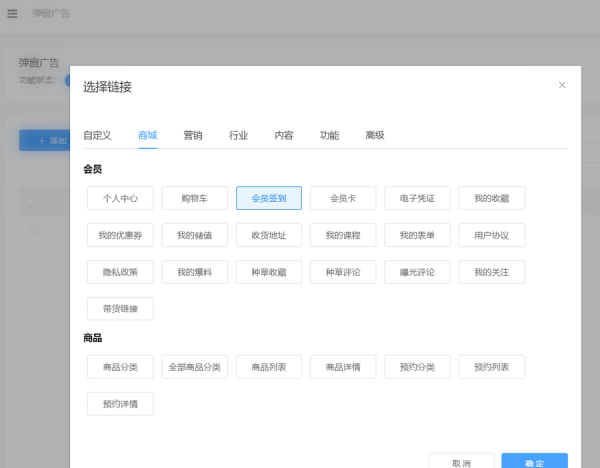Select the 收货地址 option
The width and height of the screenshot is (600, 468).
pos(269,235)
